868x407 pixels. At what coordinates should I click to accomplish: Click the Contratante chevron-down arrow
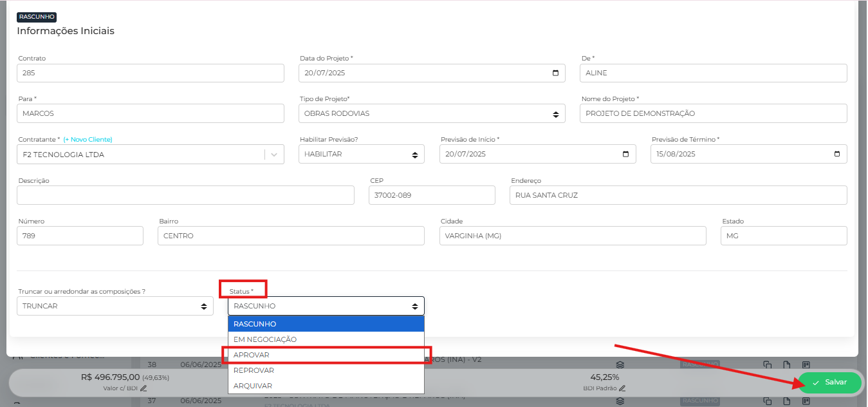pos(275,155)
